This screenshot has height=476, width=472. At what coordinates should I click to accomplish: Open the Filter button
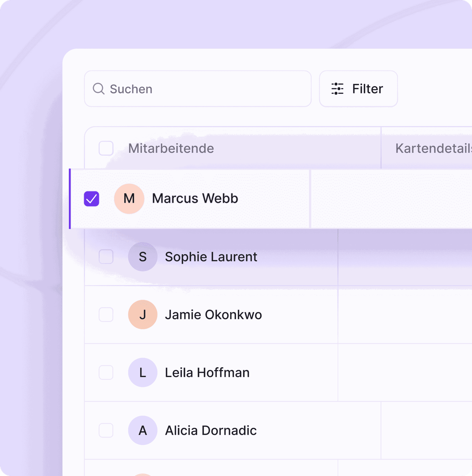pyautogui.click(x=358, y=89)
